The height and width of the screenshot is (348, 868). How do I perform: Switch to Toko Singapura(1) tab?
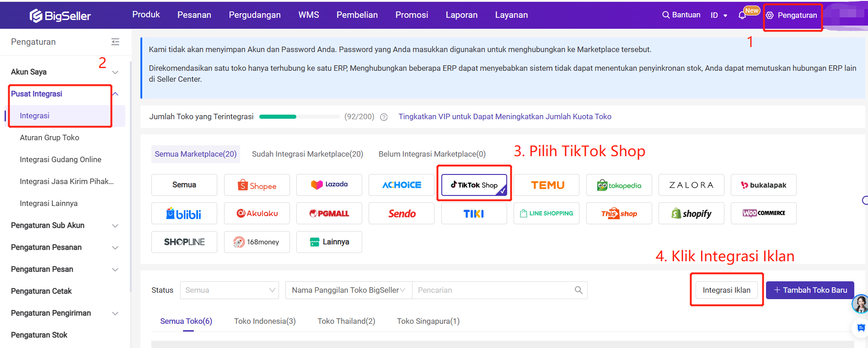pos(428,322)
